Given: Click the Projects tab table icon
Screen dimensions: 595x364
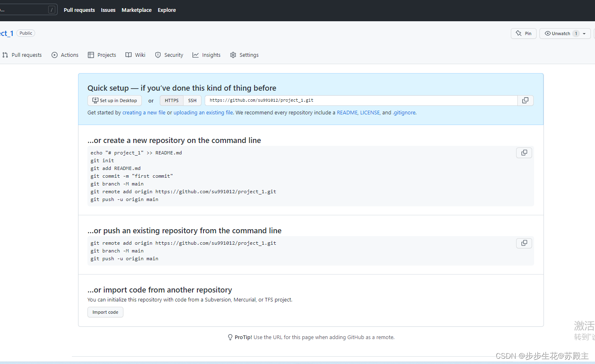Looking at the screenshot, I should (91, 55).
